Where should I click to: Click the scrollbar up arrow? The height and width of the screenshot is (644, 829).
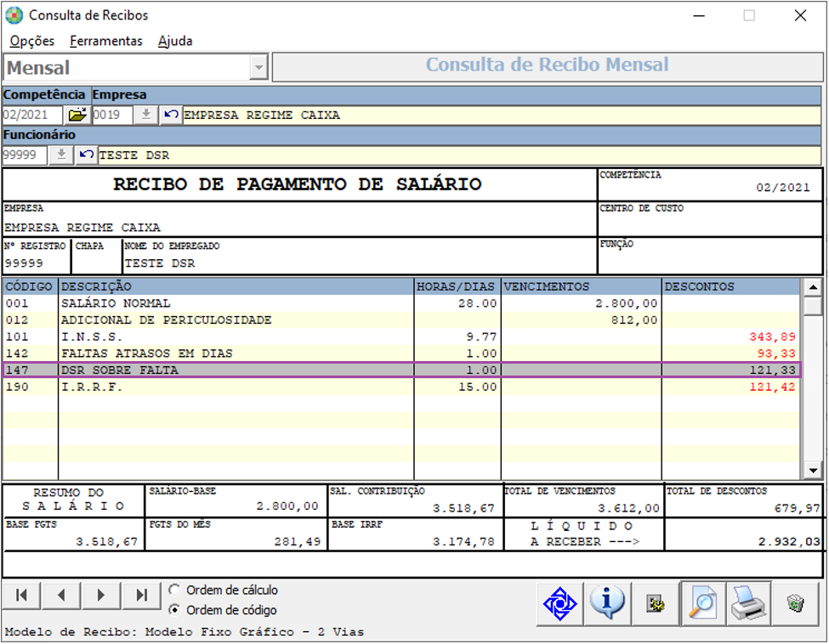pyautogui.click(x=813, y=287)
